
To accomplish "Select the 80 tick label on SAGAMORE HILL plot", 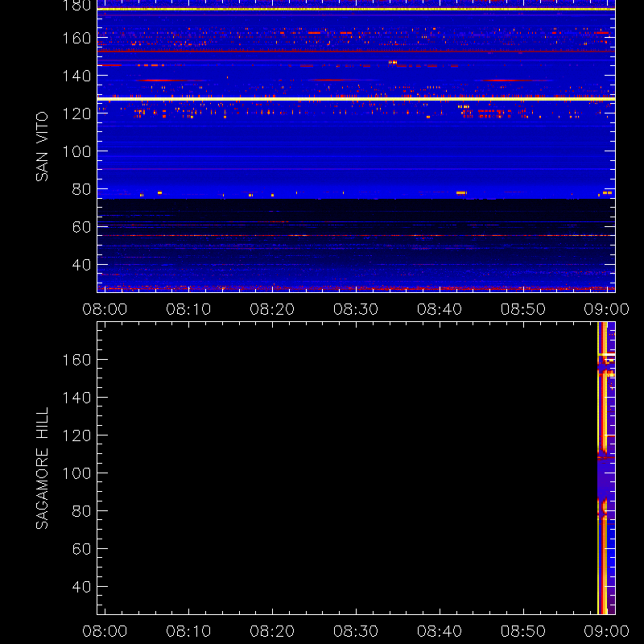I will (x=81, y=511).
